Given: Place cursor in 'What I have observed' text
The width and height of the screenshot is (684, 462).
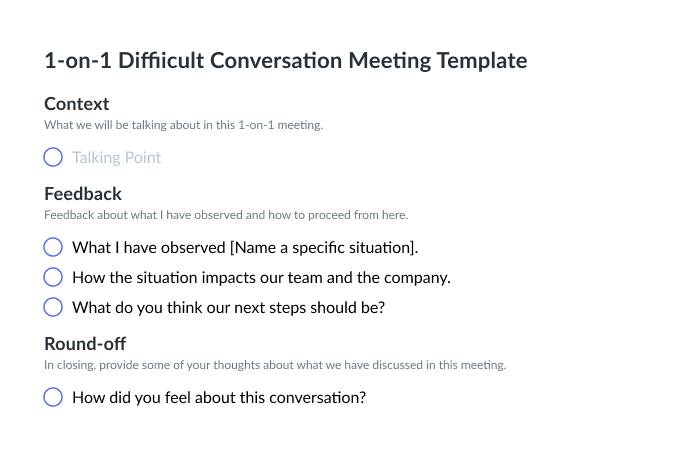Looking at the screenshot, I should 149,248.
